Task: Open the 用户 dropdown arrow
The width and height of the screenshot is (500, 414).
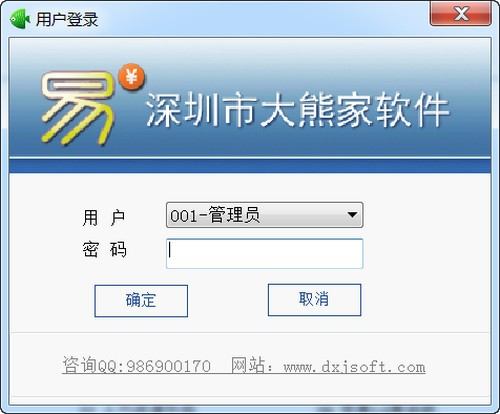Action: pyautogui.click(x=352, y=215)
